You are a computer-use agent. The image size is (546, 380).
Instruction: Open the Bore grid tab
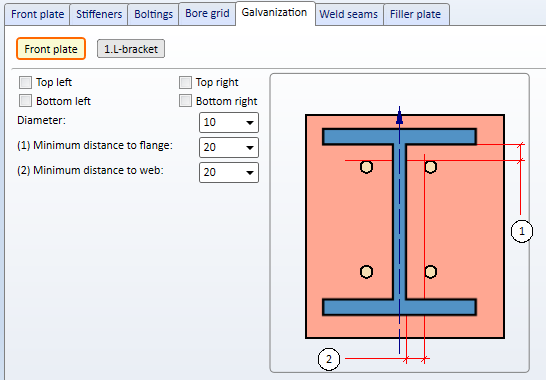[207, 14]
